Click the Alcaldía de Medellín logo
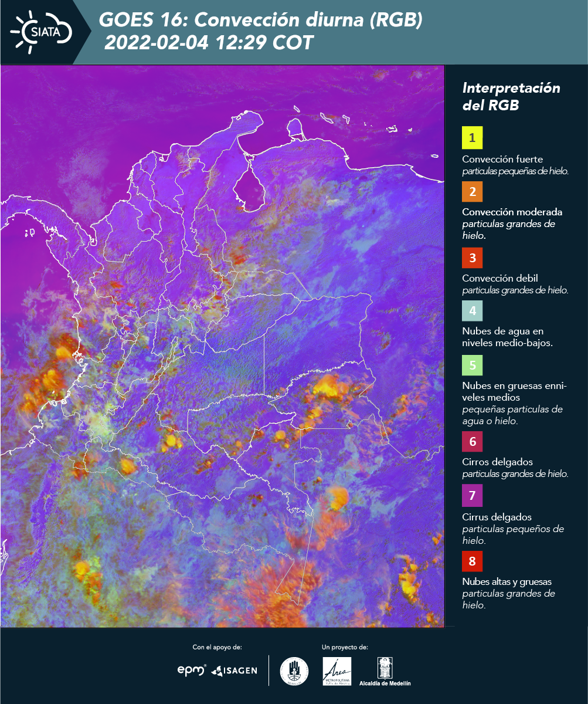 tap(385, 671)
